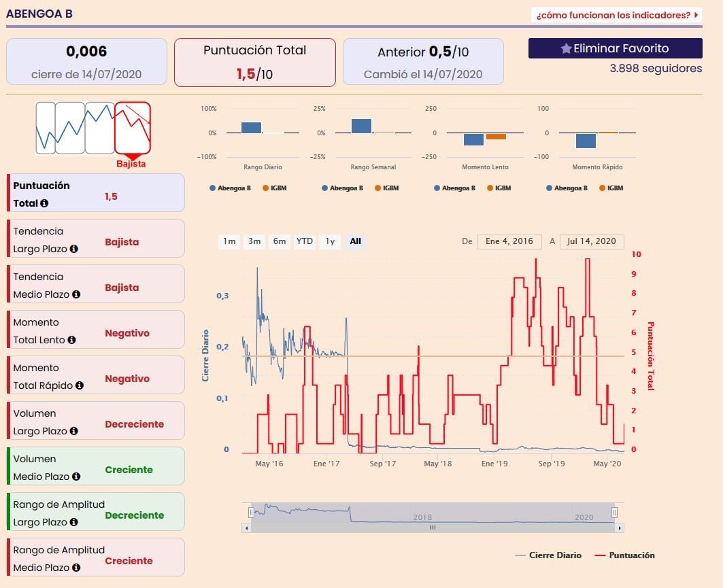Click the info icon for Momento Total Lento
The image size is (723, 588).
[x=71, y=340]
